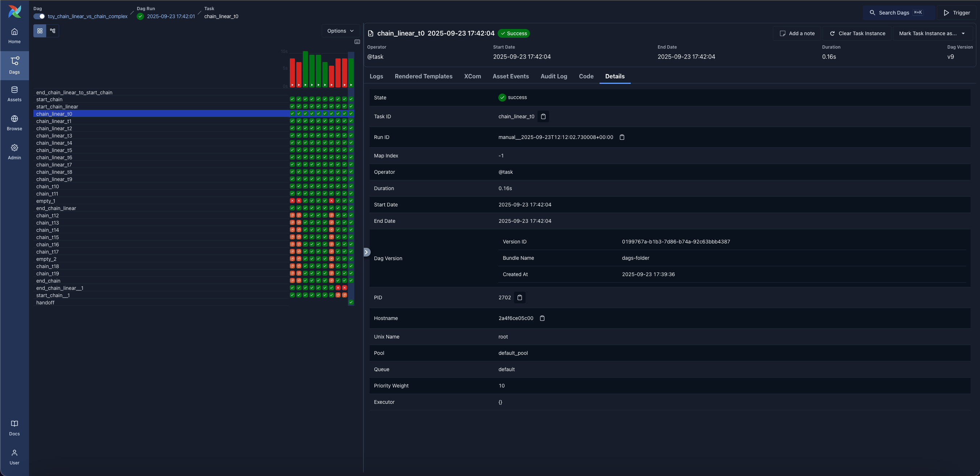Click the Clear Task Instance button

(857, 33)
